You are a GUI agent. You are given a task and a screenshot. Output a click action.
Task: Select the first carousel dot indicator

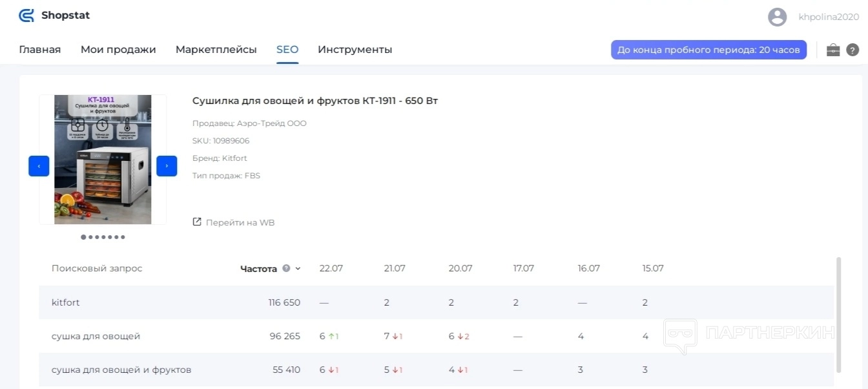click(x=83, y=237)
